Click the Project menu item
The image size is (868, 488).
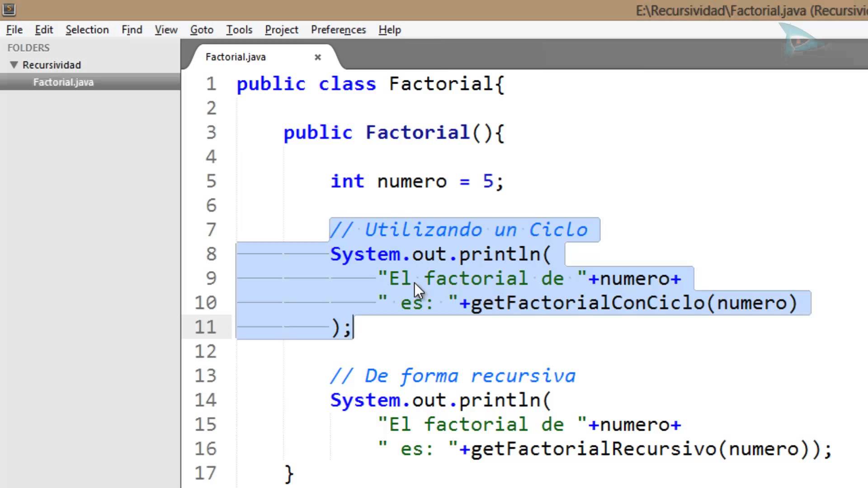tap(281, 29)
